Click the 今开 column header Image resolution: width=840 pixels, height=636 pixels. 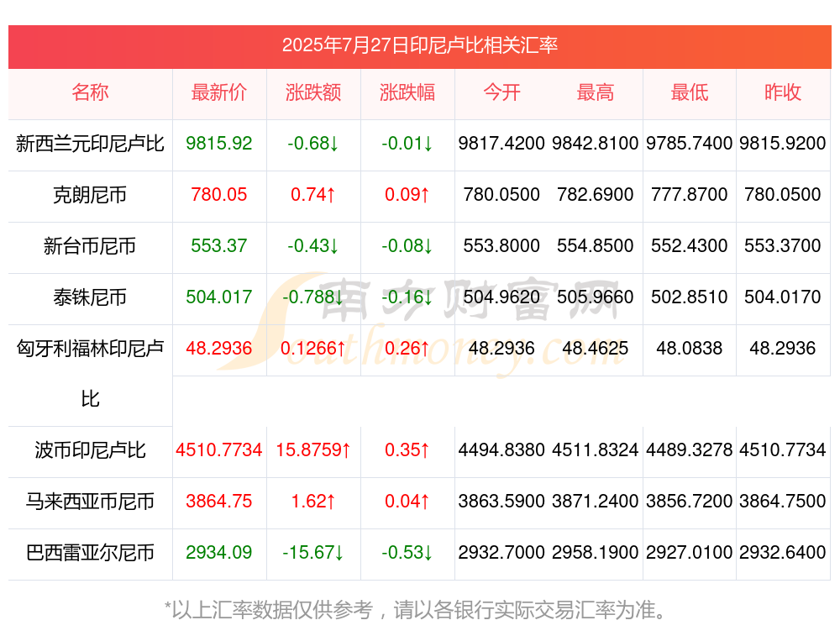501,92
